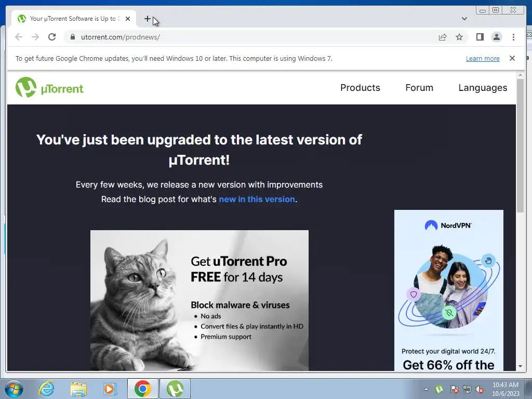The height and width of the screenshot is (399, 532).
Task: Click the uTorrent Pro cat banner
Action: click(x=199, y=300)
